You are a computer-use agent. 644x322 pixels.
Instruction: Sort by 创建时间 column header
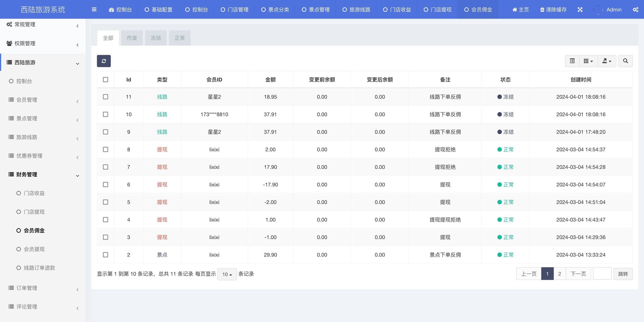tap(581, 80)
